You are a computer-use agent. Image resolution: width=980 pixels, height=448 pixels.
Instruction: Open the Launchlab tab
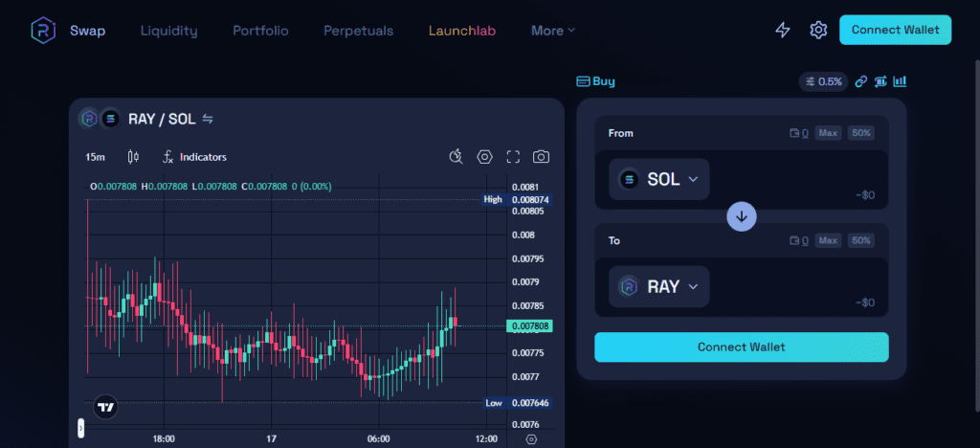pyautogui.click(x=462, y=31)
